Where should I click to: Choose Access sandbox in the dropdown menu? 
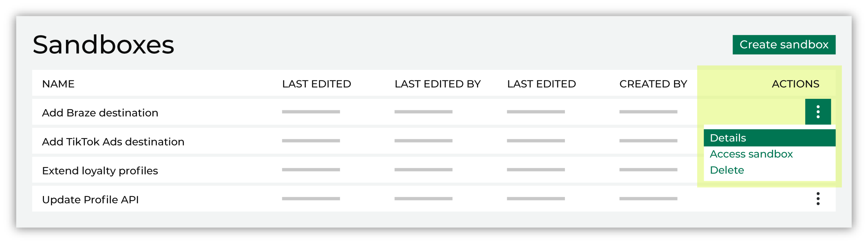tap(751, 154)
